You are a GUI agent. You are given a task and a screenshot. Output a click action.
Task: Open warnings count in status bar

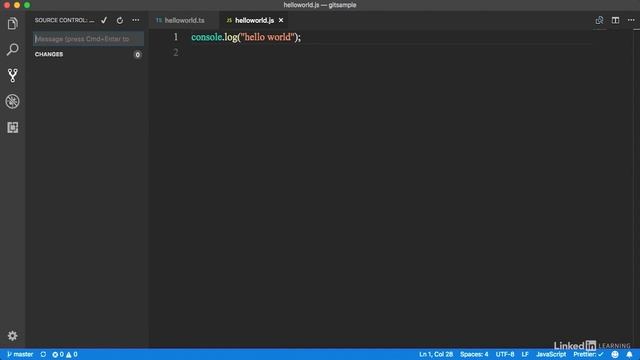(71, 354)
